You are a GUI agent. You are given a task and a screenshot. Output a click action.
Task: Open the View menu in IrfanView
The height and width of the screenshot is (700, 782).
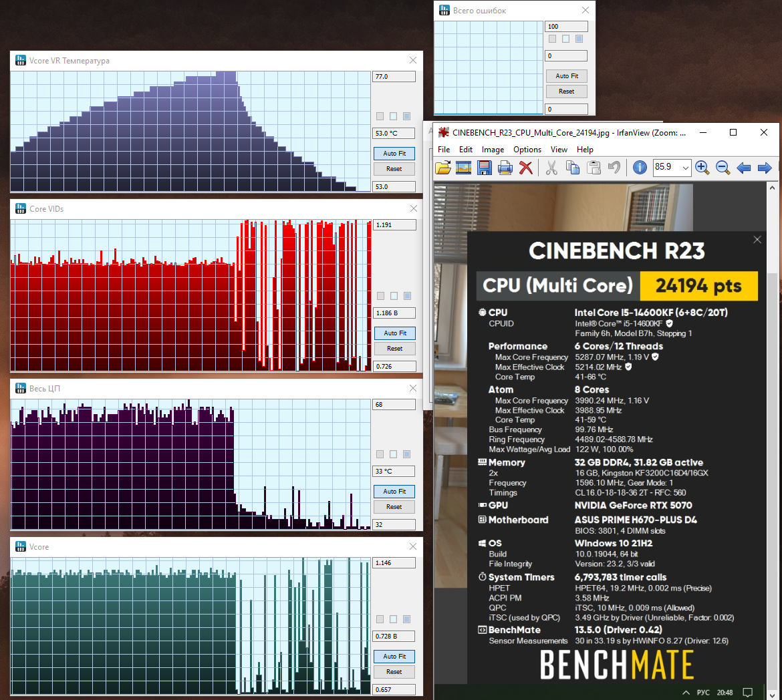pyautogui.click(x=559, y=150)
